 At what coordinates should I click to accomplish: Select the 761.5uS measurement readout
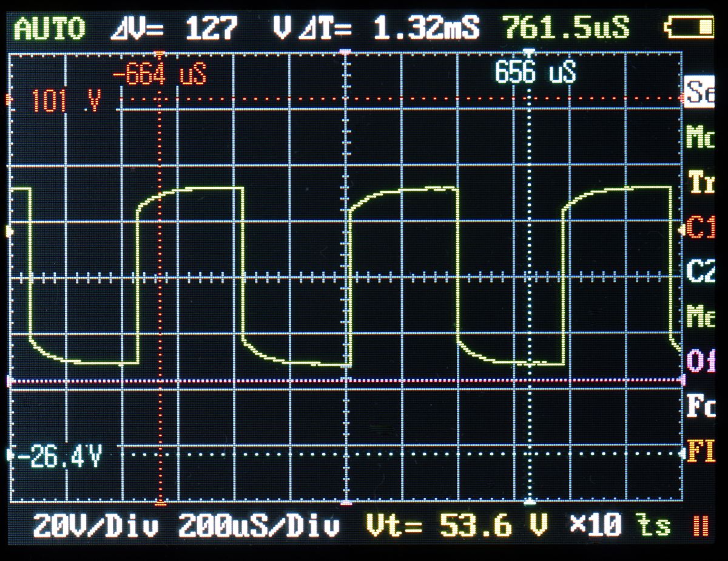point(566,28)
